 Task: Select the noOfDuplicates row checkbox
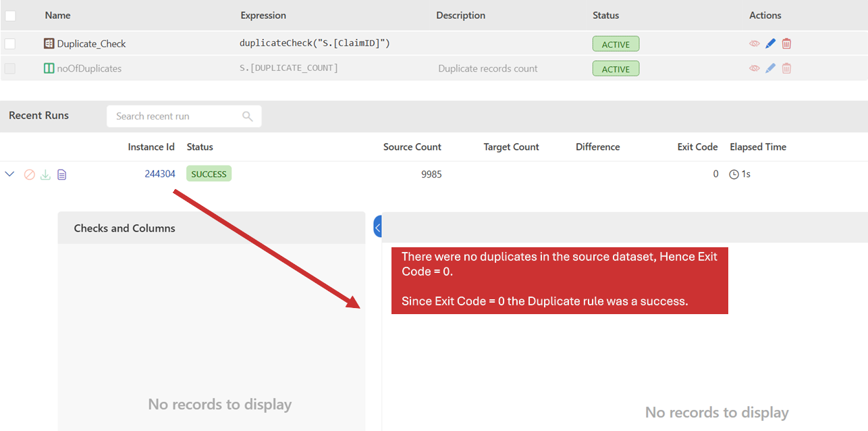pyautogui.click(x=10, y=68)
